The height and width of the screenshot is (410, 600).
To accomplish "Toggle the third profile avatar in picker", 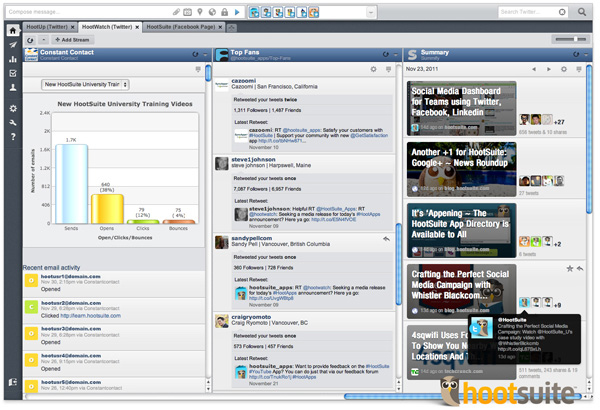I will click(278, 12).
